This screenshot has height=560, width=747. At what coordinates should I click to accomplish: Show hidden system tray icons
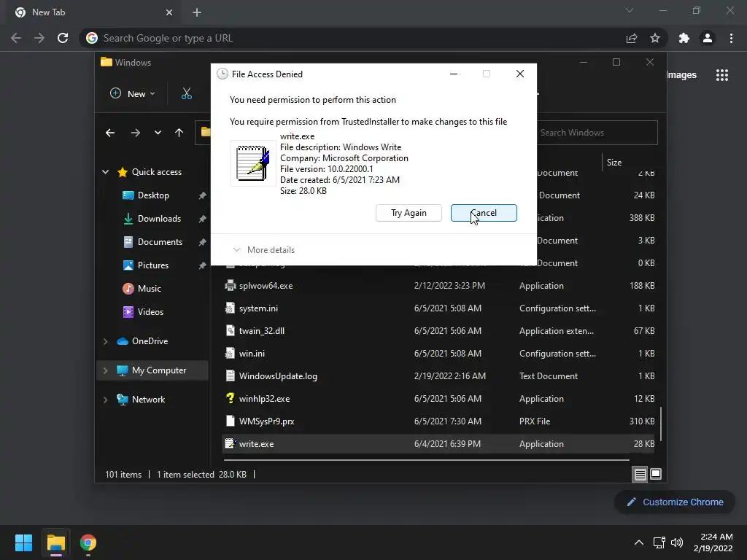pyautogui.click(x=639, y=542)
